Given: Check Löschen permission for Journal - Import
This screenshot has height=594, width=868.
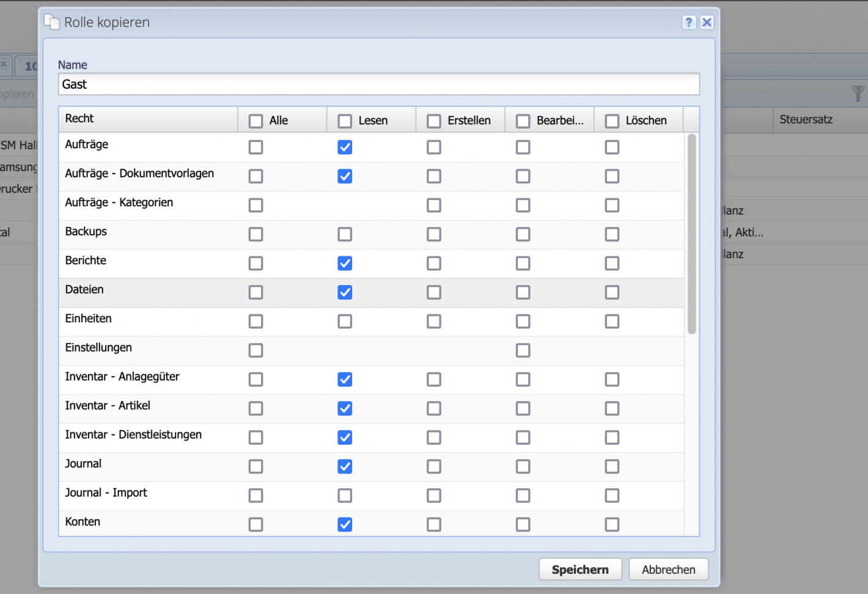Looking at the screenshot, I should [612, 496].
